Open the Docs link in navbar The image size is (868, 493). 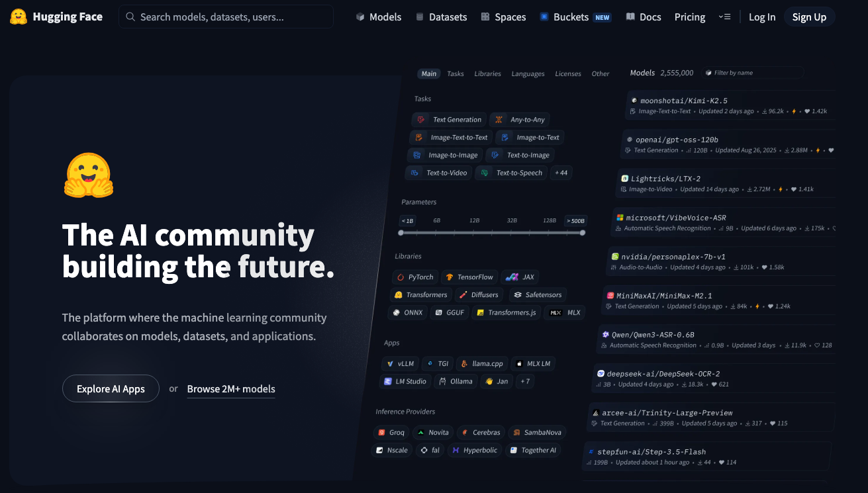644,17
